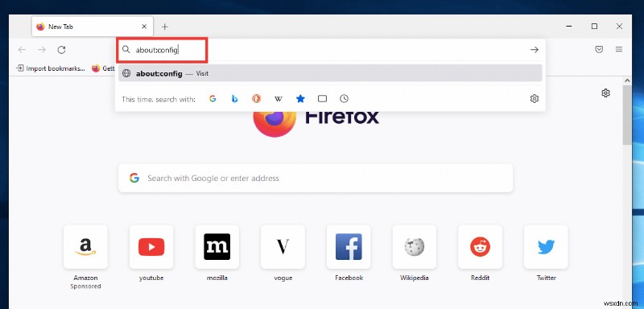Reload the current page
Screen dimensions: 644x309
62,50
